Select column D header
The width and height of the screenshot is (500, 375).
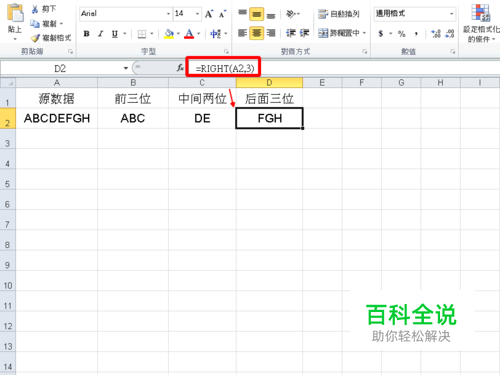point(269,83)
